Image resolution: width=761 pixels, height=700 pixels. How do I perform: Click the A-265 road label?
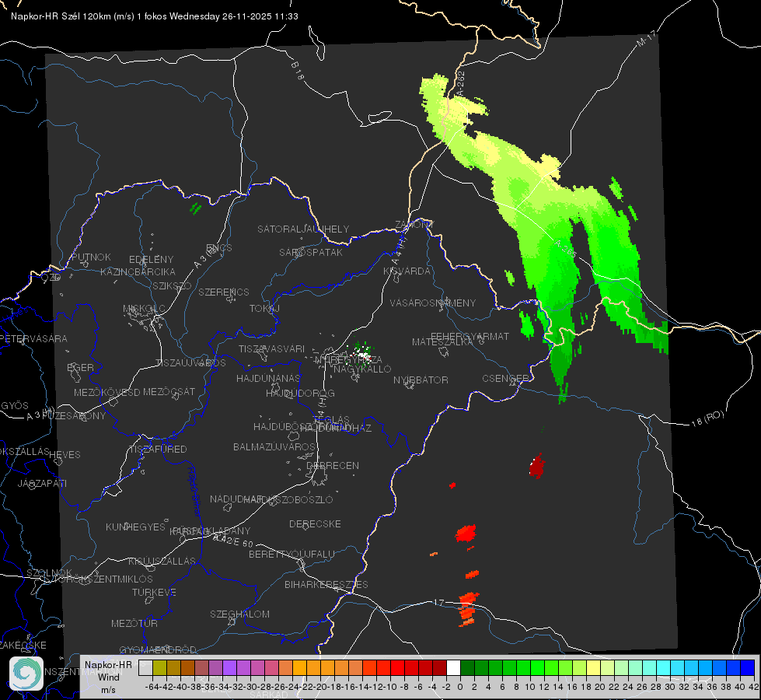point(565,248)
